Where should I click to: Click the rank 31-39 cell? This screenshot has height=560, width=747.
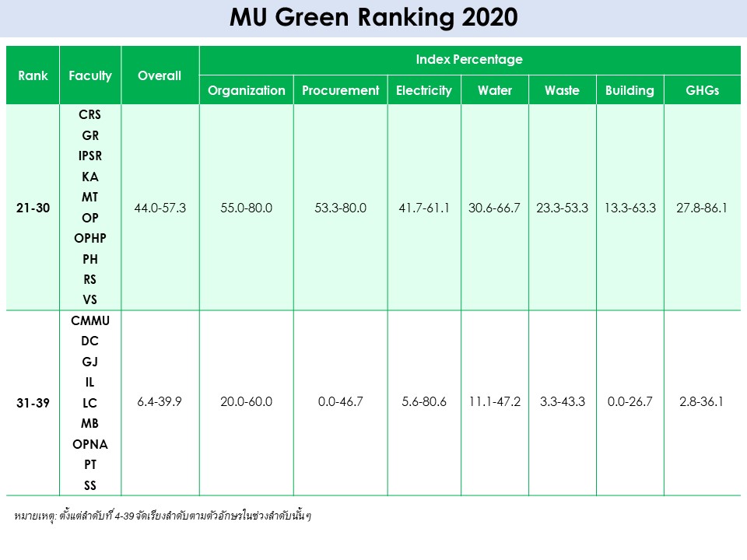click(x=33, y=403)
